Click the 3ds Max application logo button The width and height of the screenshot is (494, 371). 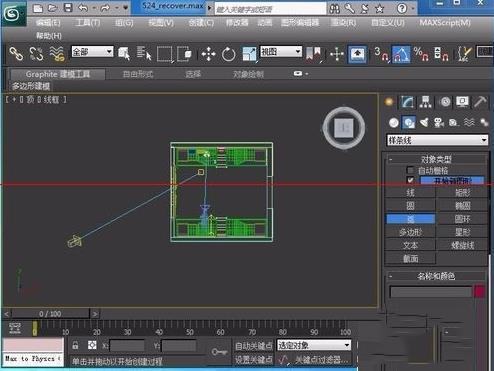pyautogui.click(x=13, y=13)
